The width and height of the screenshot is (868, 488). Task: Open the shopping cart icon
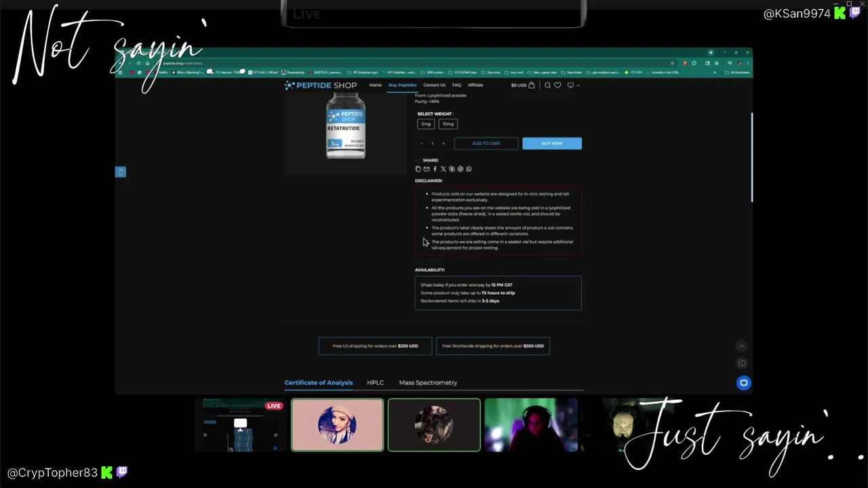532,85
